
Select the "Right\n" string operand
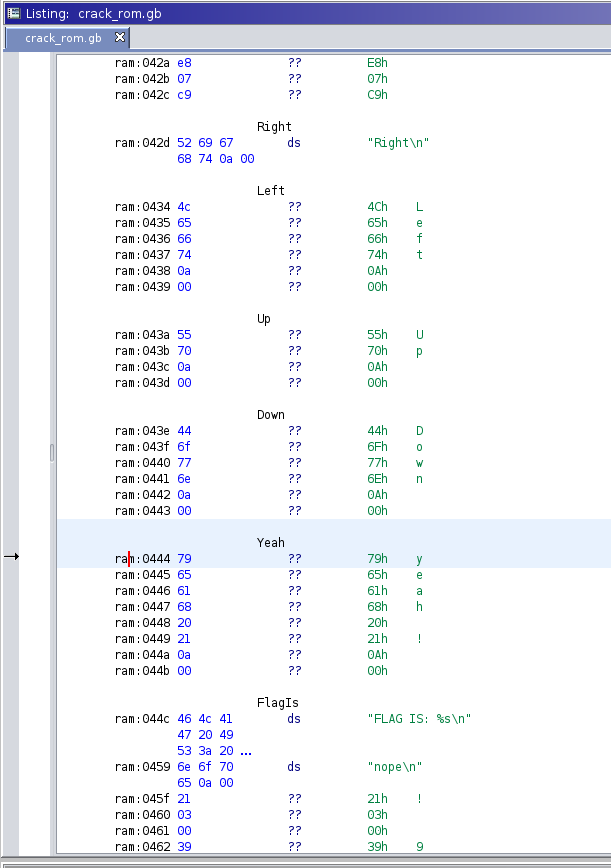tap(398, 143)
